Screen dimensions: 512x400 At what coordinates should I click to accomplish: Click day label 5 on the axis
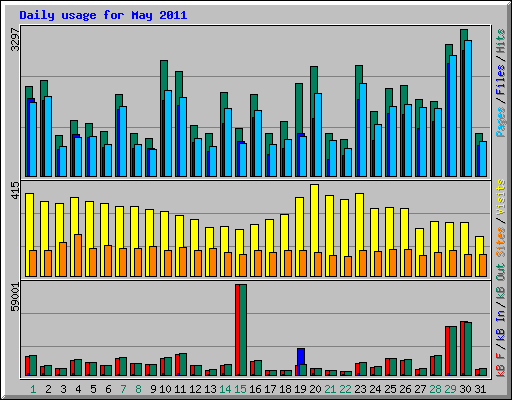tap(93, 389)
